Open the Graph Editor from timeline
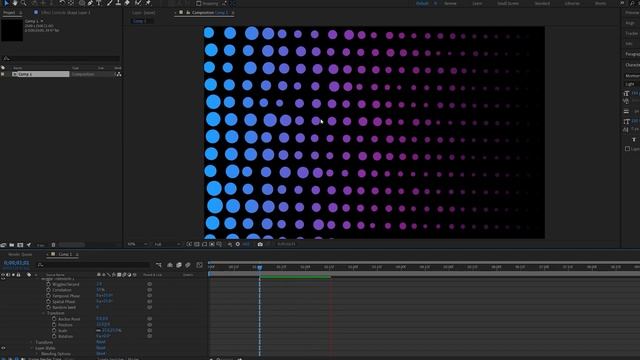The width and height of the screenshot is (640, 360). 200,265
